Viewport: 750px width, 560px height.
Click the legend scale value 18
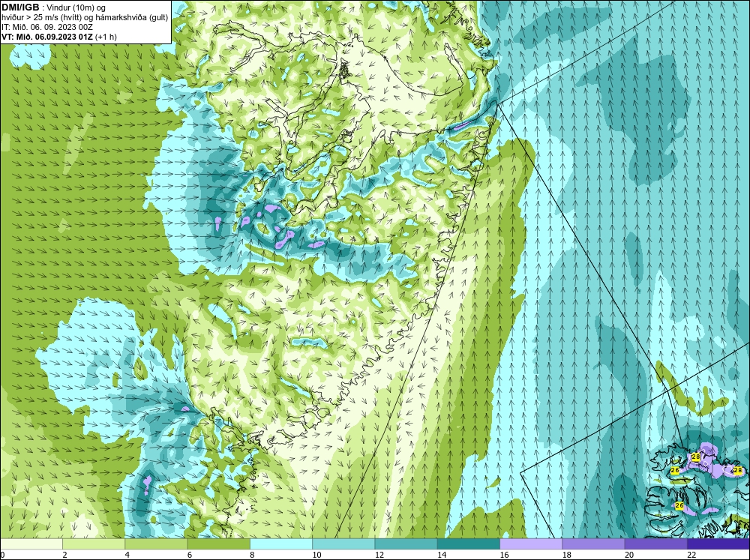pos(566,555)
